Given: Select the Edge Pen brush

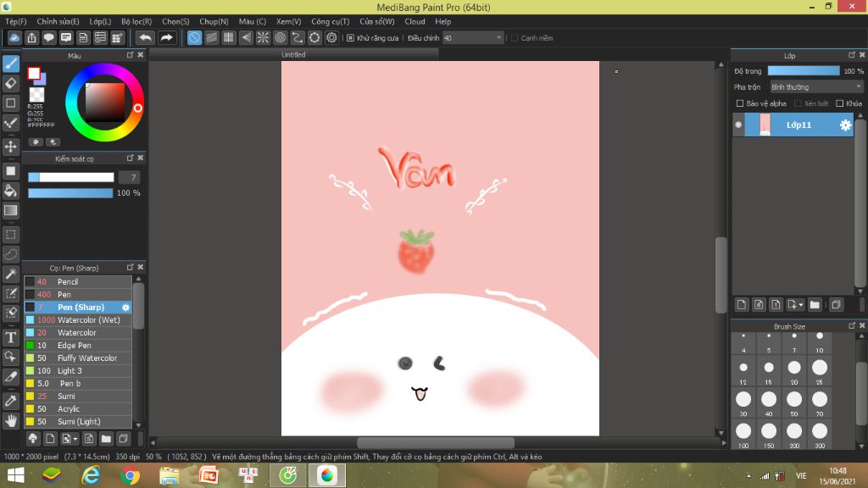Looking at the screenshot, I should pyautogui.click(x=78, y=346).
